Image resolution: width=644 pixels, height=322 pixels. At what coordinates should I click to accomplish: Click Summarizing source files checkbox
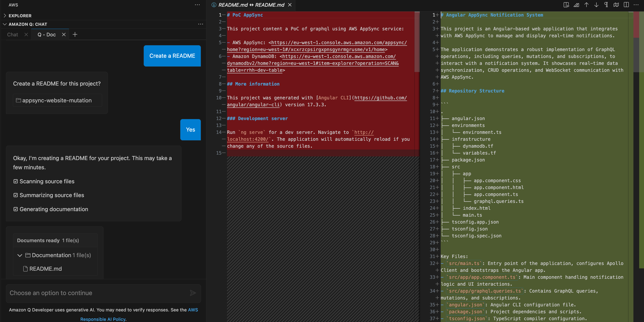(x=15, y=195)
